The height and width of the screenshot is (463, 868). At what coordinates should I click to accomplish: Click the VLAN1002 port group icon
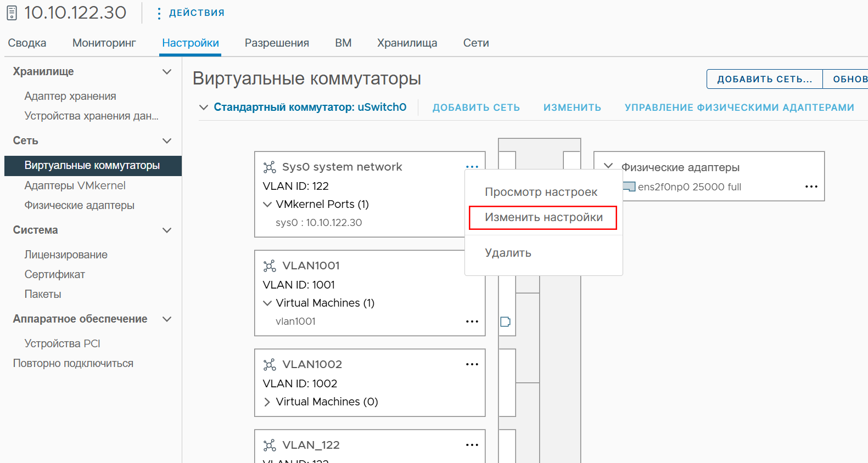[270, 365]
